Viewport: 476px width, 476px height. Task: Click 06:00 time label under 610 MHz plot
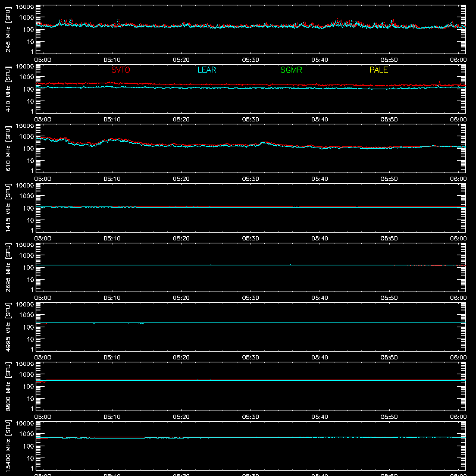click(458, 179)
